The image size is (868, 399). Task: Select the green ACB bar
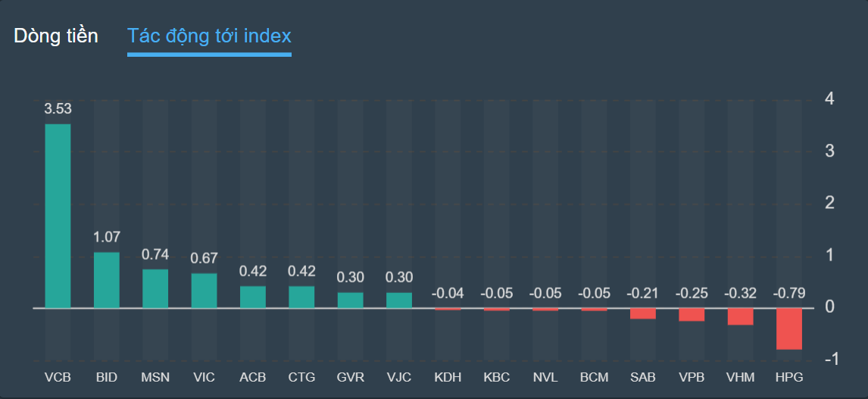tap(253, 297)
